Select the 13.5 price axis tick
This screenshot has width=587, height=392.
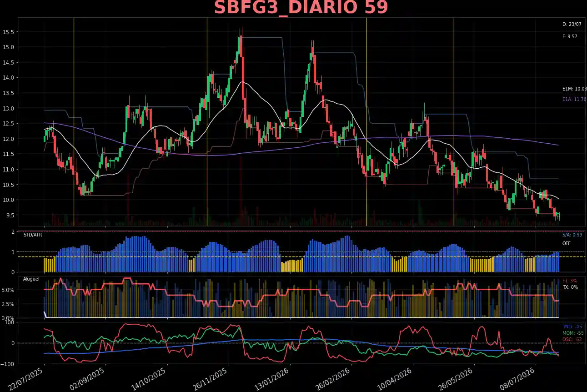(x=8, y=93)
